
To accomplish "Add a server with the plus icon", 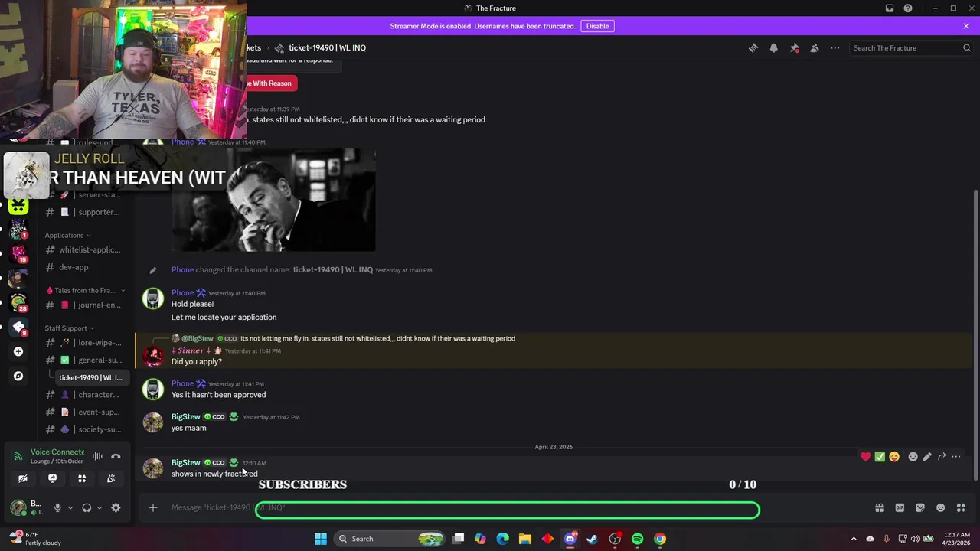I will 18,352.
